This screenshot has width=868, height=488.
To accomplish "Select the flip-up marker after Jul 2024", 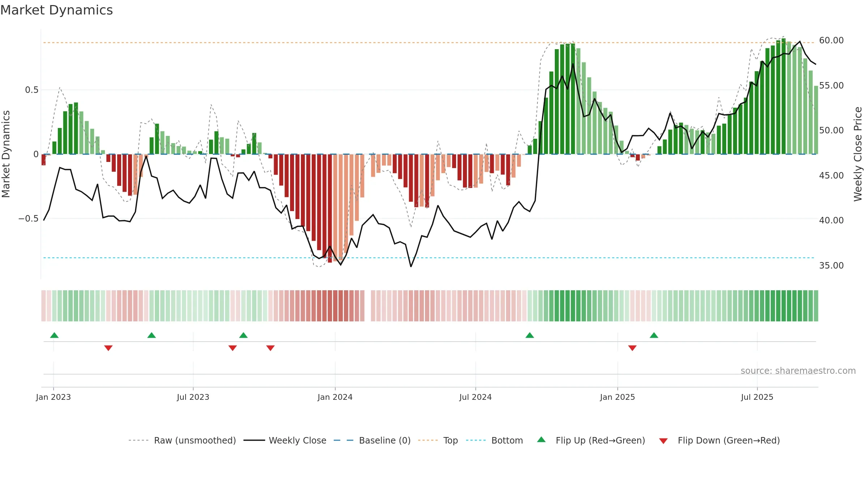I will pos(530,335).
